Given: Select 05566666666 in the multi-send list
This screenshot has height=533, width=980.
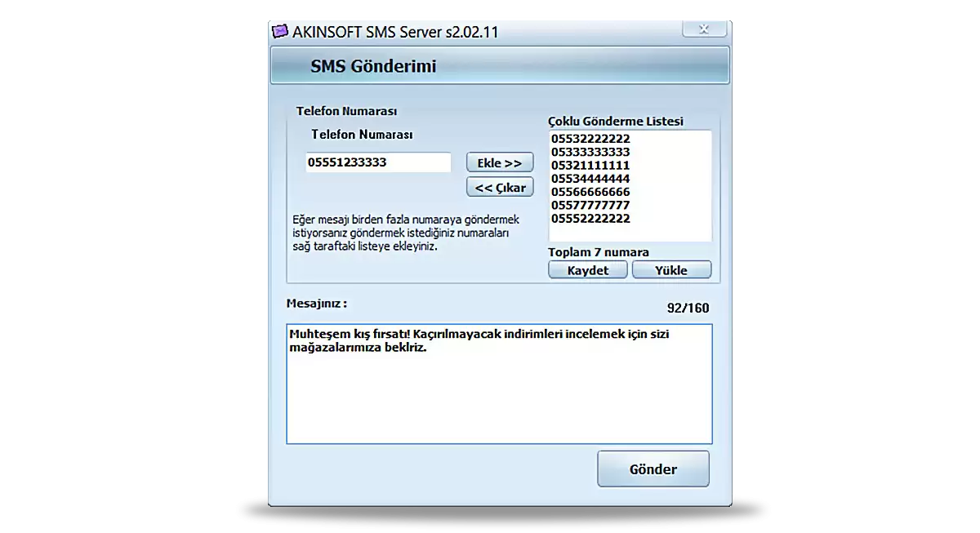Looking at the screenshot, I should pos(589,192).
